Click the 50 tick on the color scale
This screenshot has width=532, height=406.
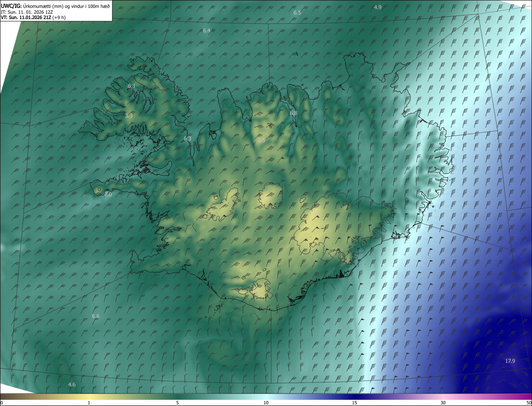coord(529,403)
